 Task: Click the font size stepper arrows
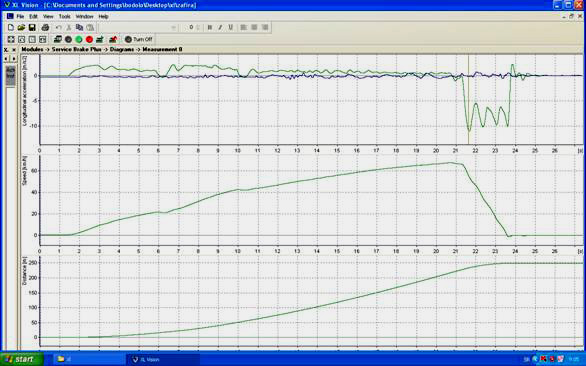click(198, 27)
